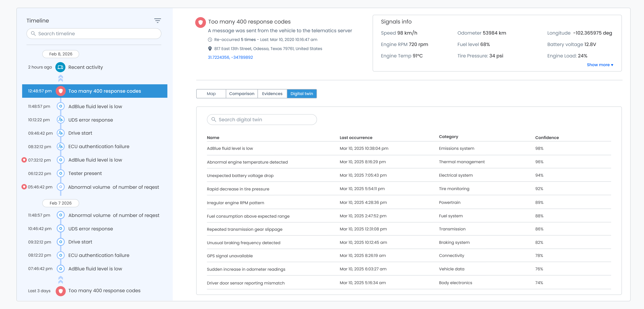Click marker icon beside 07:46:42 pm AdBlue fluid level
The height and width of the screenshot is (309, 644).
point(61,269)
